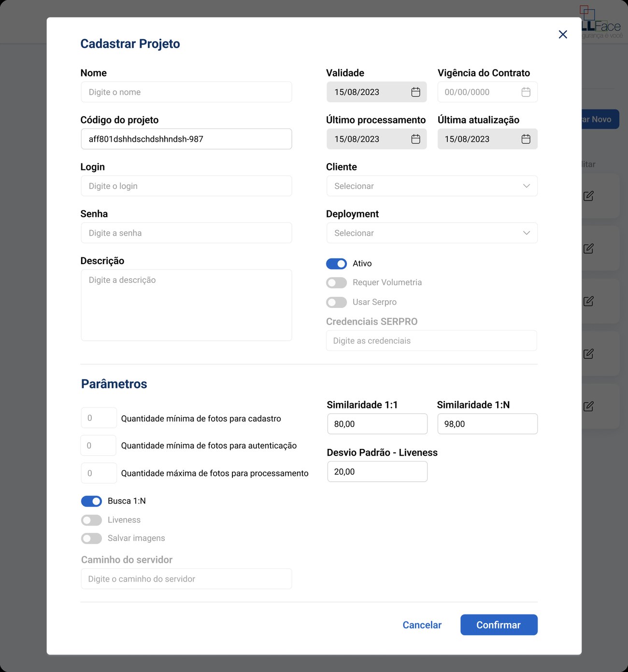
Task: Click the Validade date field
Action: coord(377,92)
